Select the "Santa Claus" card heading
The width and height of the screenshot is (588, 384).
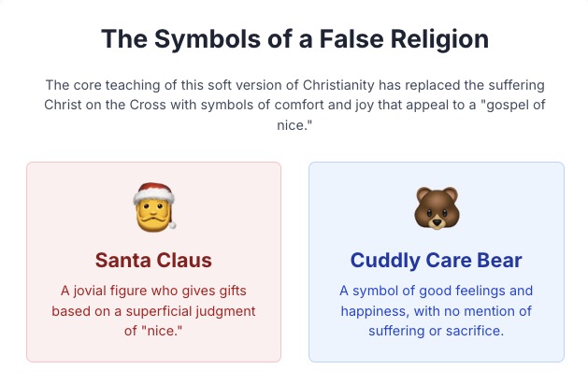(153, 260)
